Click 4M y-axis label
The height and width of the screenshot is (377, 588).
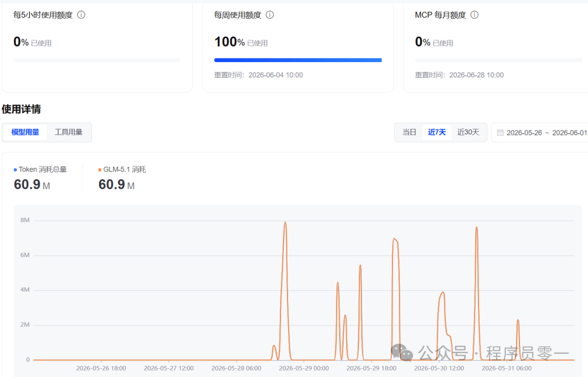pos(24,290)
